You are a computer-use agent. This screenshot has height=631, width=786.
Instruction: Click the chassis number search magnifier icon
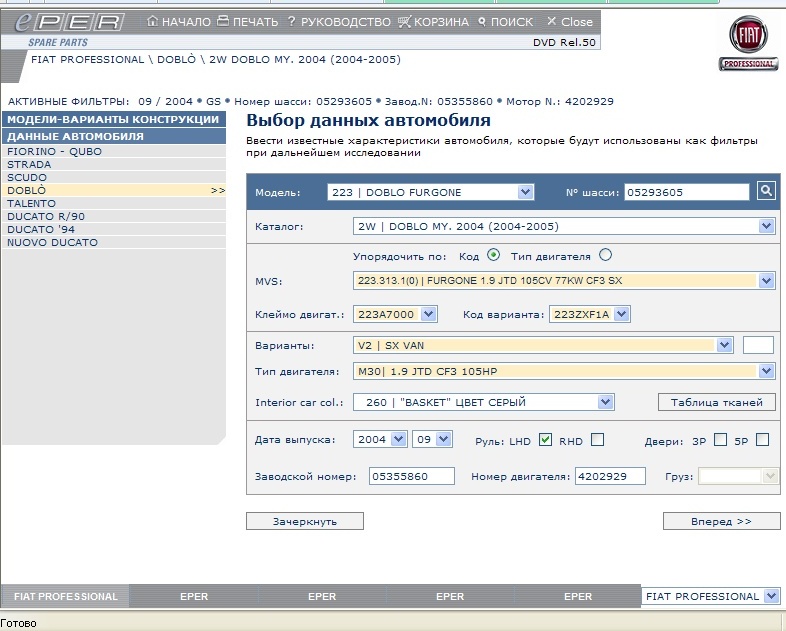coord(766,191)
